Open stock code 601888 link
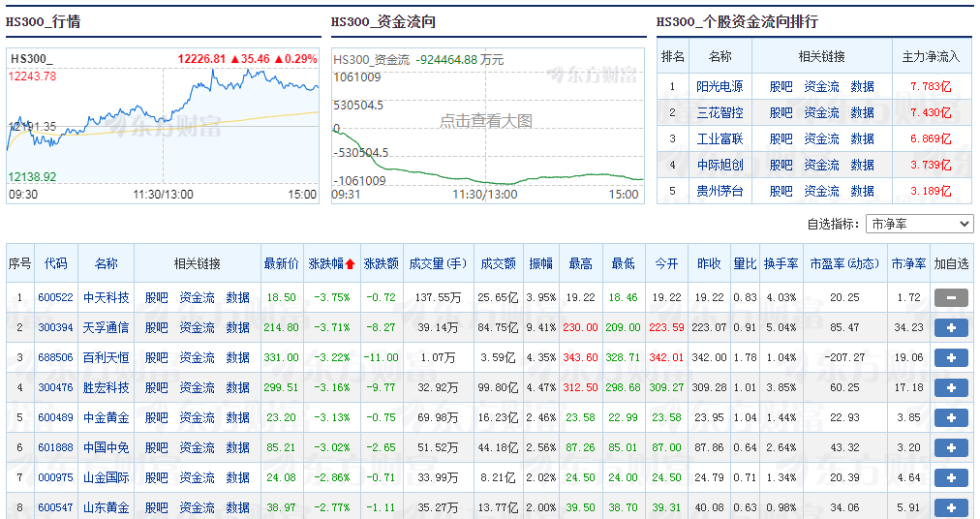Image resolution: width=980 pixels, height=519 pixels. (x=55, y=447)
